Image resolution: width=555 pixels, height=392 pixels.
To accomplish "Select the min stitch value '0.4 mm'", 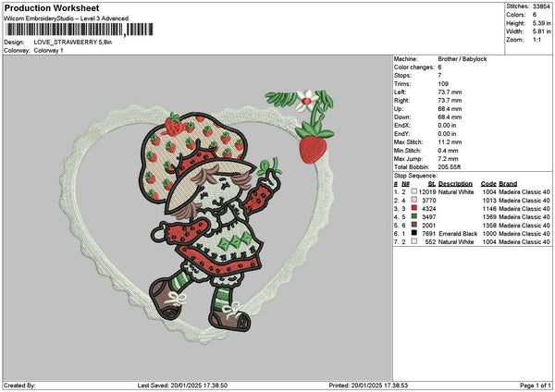I will (x=448, y=151).
